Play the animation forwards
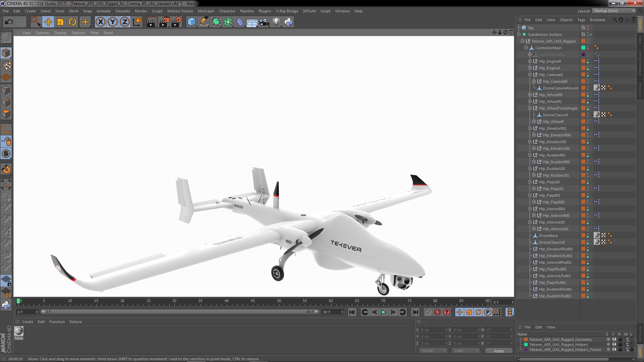Screen dimensions: 644x362 click(x=383, y=312)
